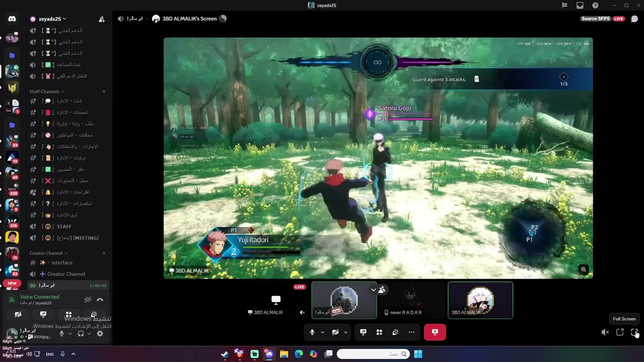Toggle camera in bottom call controls
The width and height of the screenshot is (644, 362).
coord(336,332)
